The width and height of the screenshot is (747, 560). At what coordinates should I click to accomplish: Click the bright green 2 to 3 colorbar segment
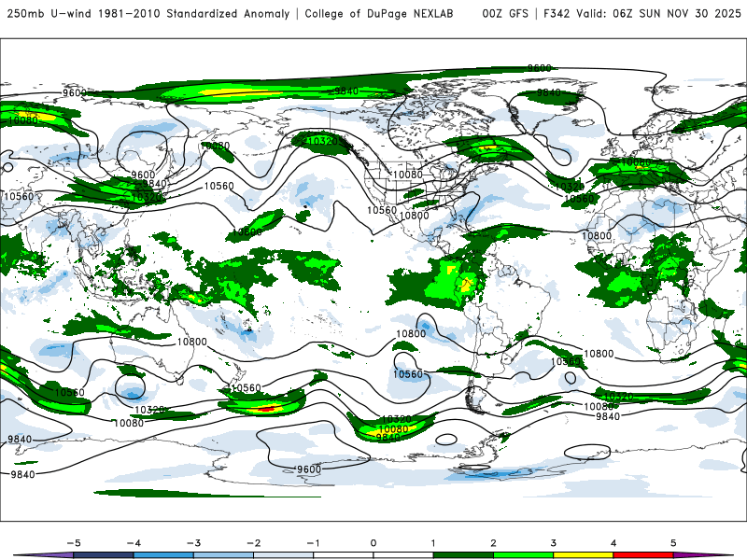tap(523, 555)
